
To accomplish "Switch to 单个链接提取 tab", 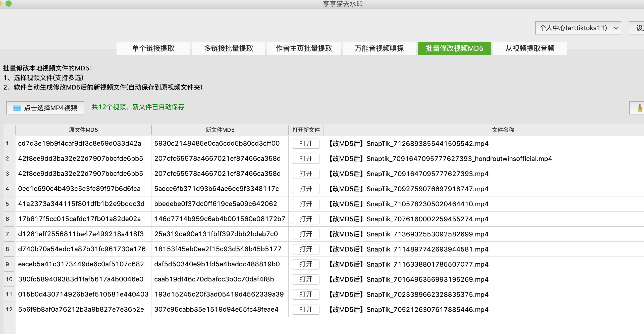I will tap(153, 48).
